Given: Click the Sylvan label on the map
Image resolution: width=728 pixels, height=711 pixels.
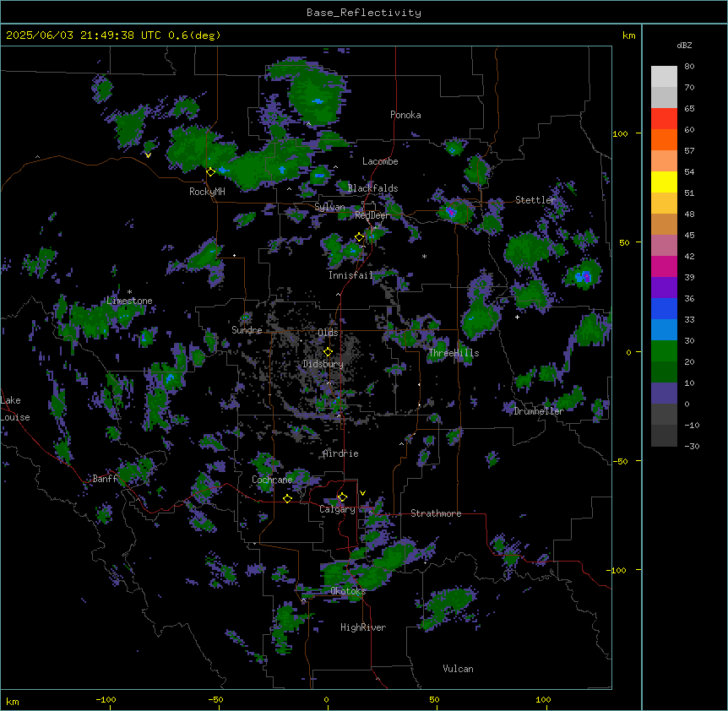Looking at the screenshot, I should [x=329, y=207].
